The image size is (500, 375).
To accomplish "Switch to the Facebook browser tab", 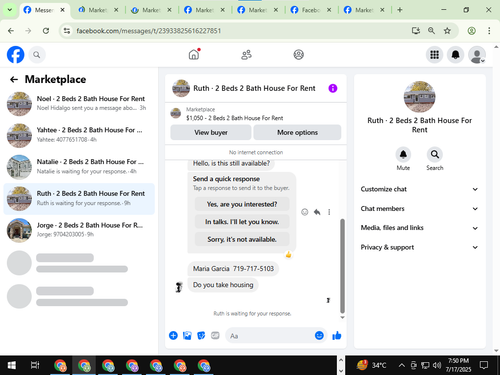I will [x=311, y=10].
